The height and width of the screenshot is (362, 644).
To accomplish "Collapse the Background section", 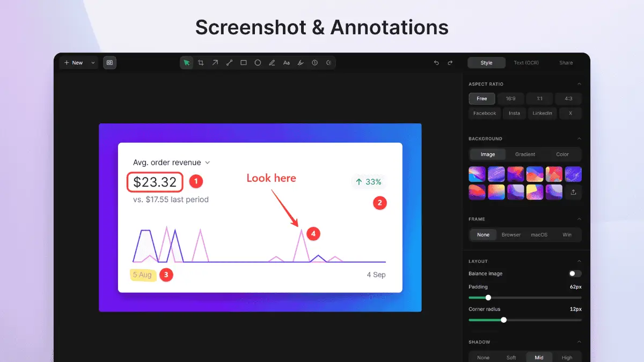I will [579, 139].
